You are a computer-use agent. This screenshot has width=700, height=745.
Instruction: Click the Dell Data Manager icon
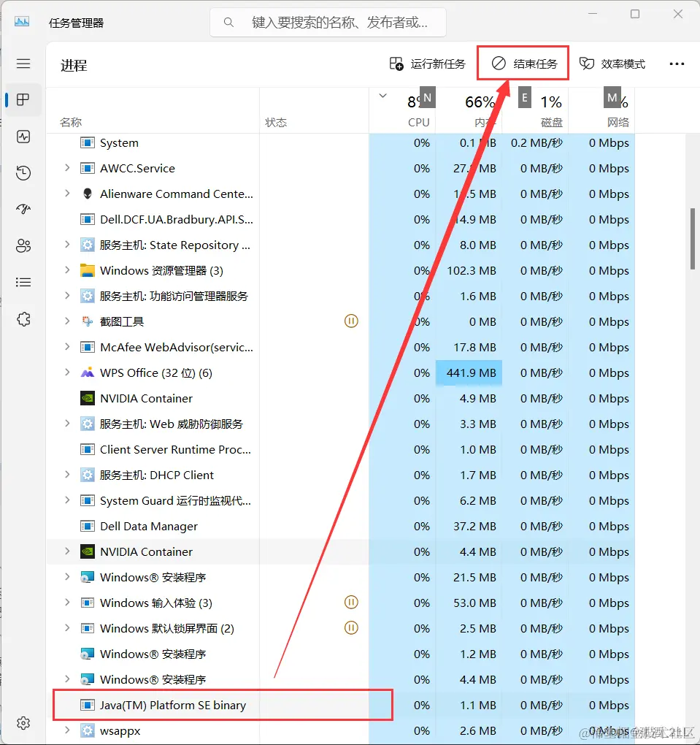click(x=88, y=526)
